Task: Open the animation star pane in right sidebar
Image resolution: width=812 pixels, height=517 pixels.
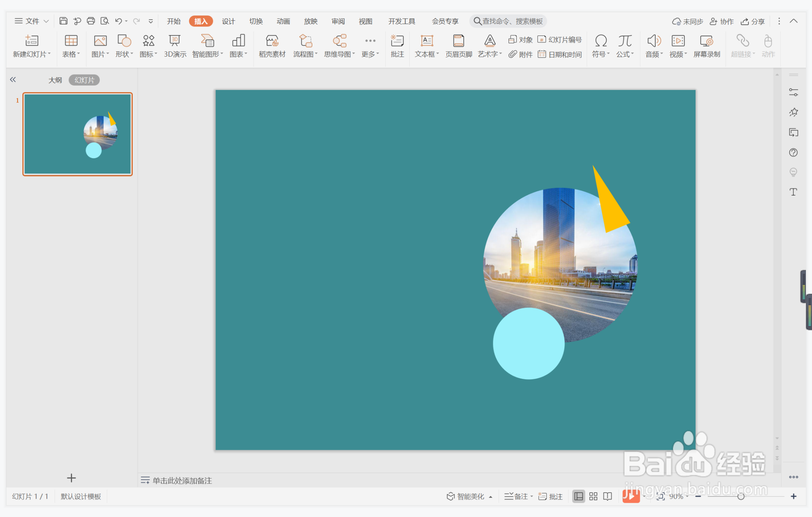Action: tap(793, 112)
